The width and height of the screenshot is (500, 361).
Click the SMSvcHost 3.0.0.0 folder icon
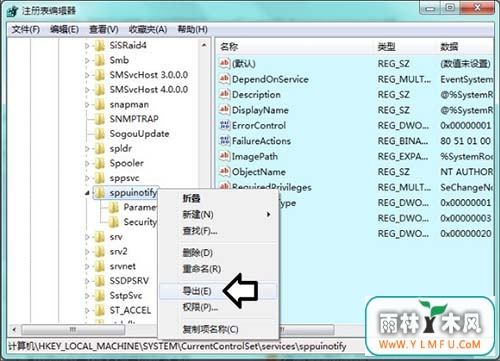(x=99, y=75)
